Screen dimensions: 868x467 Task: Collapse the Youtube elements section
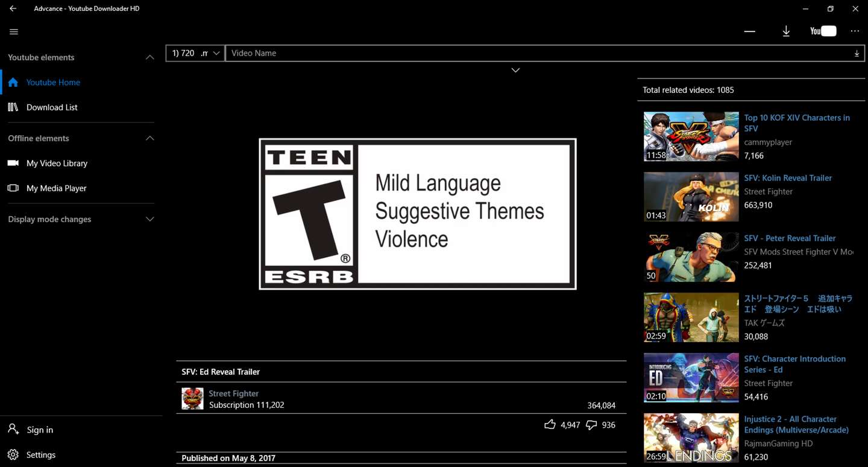[x=150, y=57]
